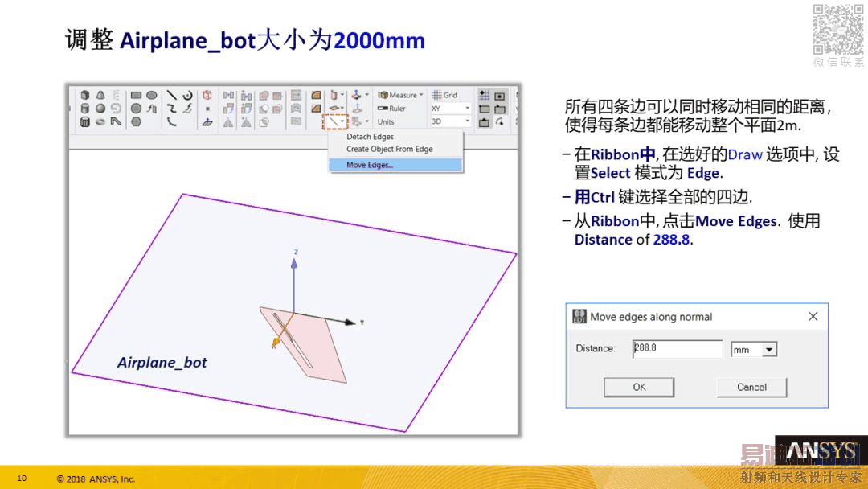
Task: Click the Mirror objects icon
Action: 228,122
